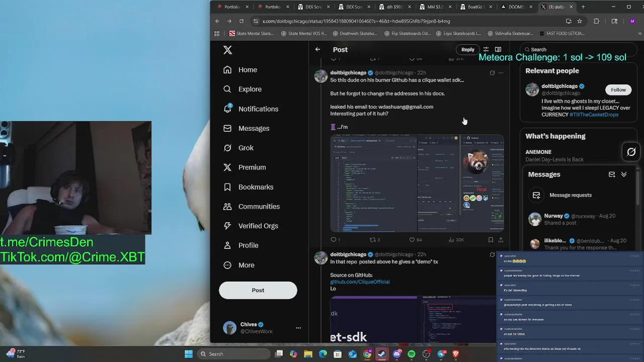Collapse the Messages panel chevron
The width and height of the screenshot is (644, 362).
click(624, 174)
